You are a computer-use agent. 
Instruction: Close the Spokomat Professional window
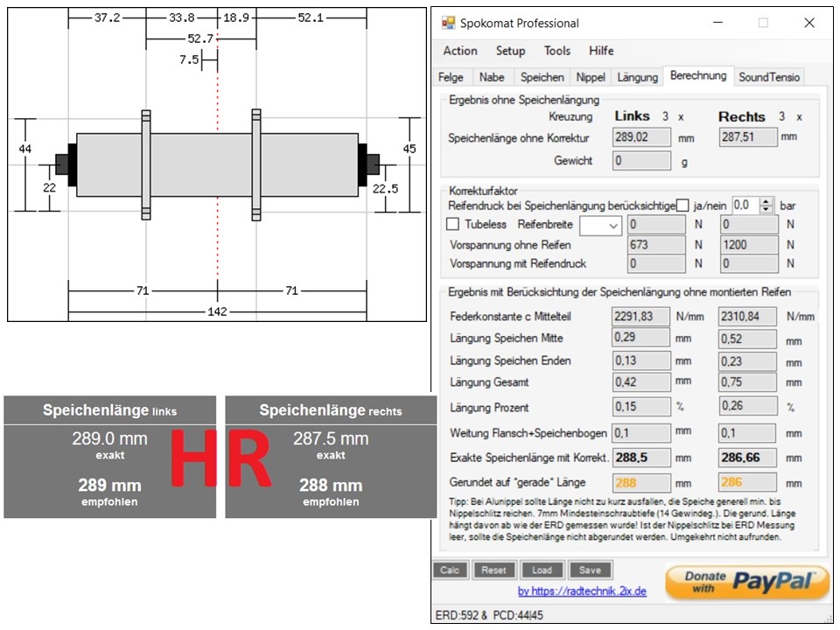pyautogui.click(x=809, y=23)
